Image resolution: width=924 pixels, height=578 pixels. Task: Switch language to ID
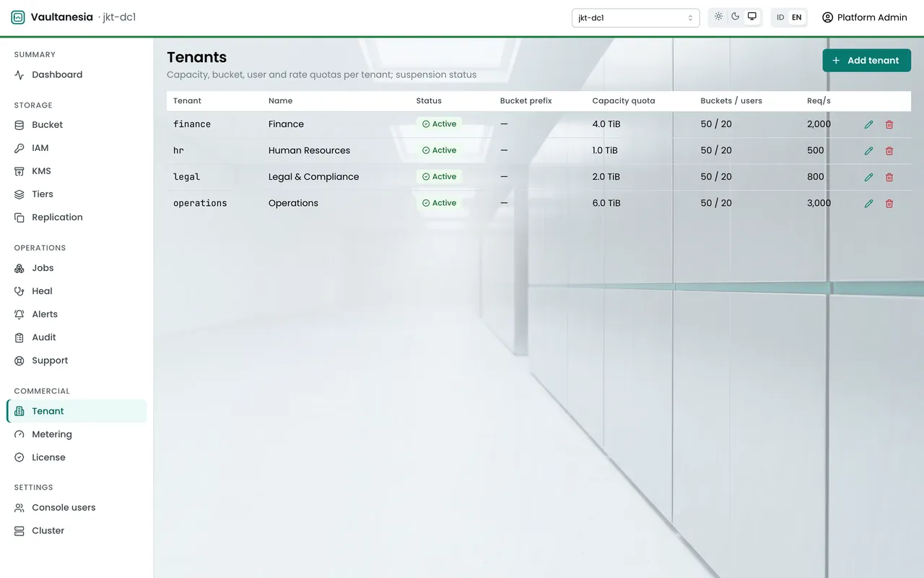(780, 17)
